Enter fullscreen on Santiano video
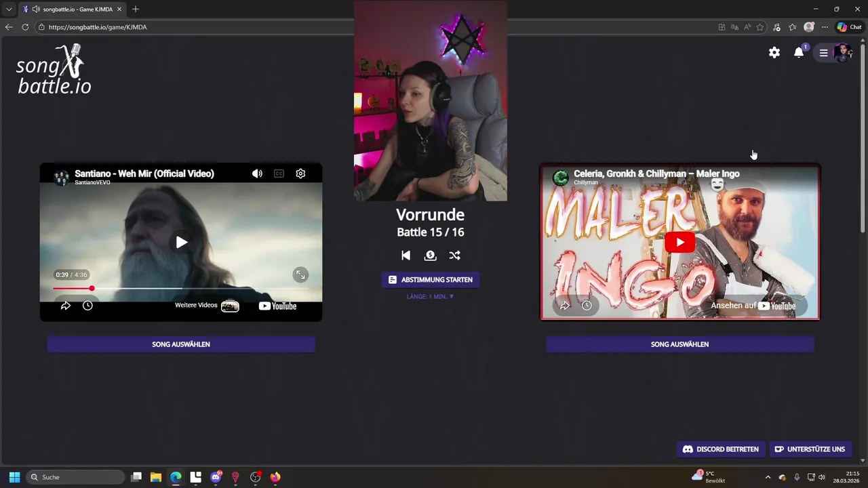Screen dimensions: 868x488 [300, 274]
